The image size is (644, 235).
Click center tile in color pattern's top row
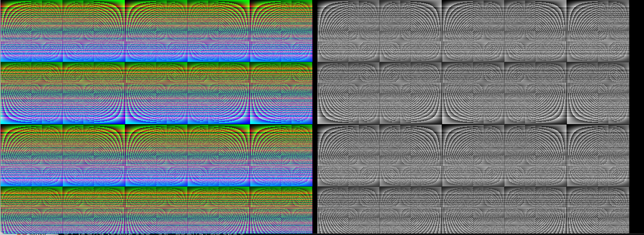156,31
